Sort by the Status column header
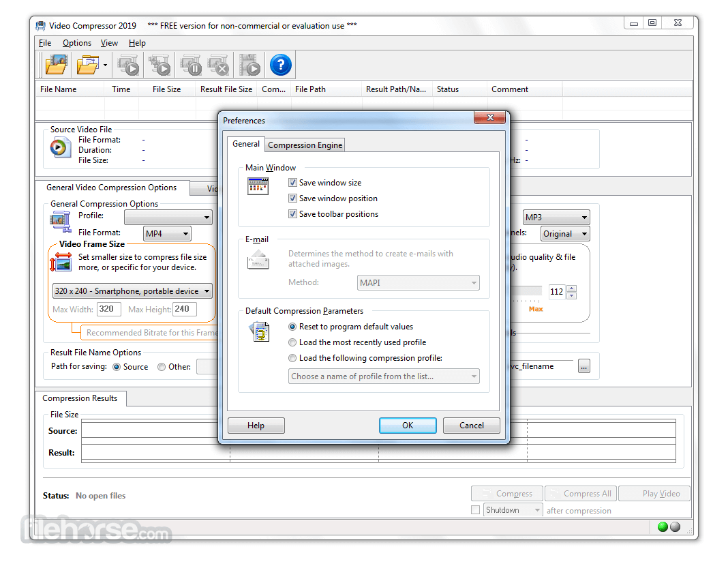The height and width of the screenshot is (564, 728). coord(459,89)
